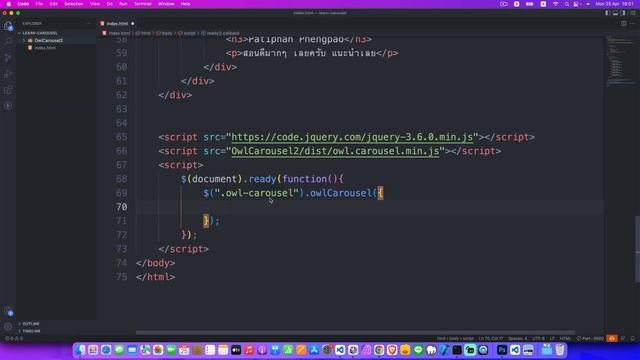Screen dimensions: 640x360
Task: Expand the OUTLINE section
Action: (x=31, y=324)
